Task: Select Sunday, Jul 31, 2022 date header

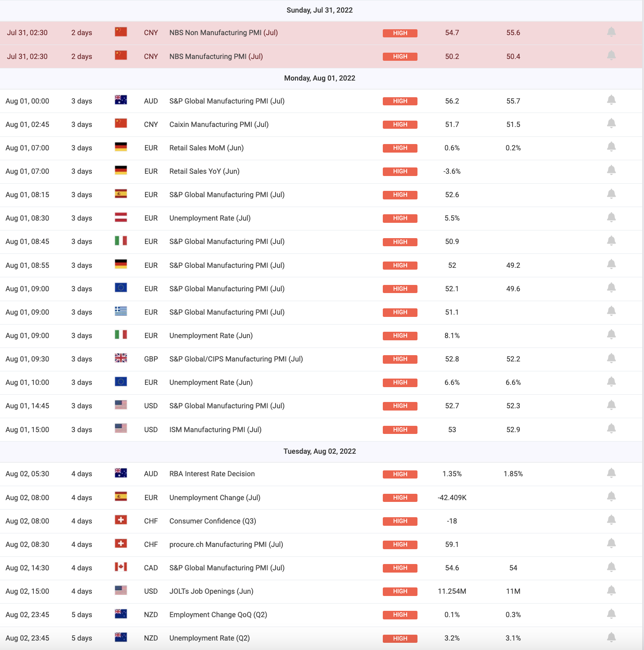Action: click(320, 10)
